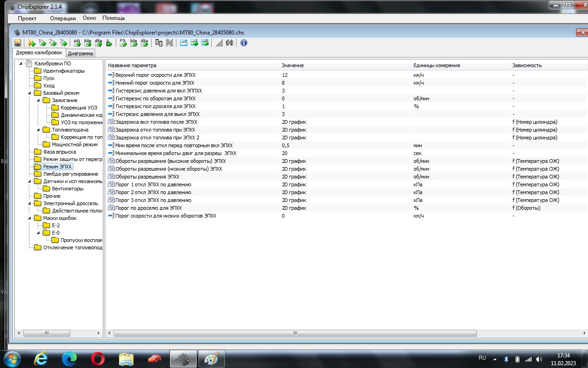Switch to the Диаграмма tab
Screen dimensions: 588x368
[x=80, y=53]
